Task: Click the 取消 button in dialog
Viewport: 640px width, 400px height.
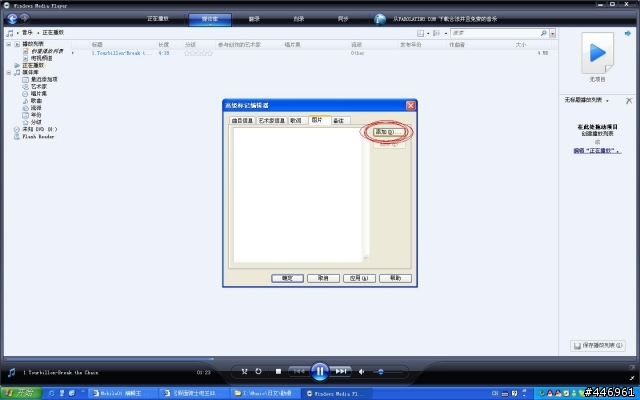Action: tap(323, 278)
